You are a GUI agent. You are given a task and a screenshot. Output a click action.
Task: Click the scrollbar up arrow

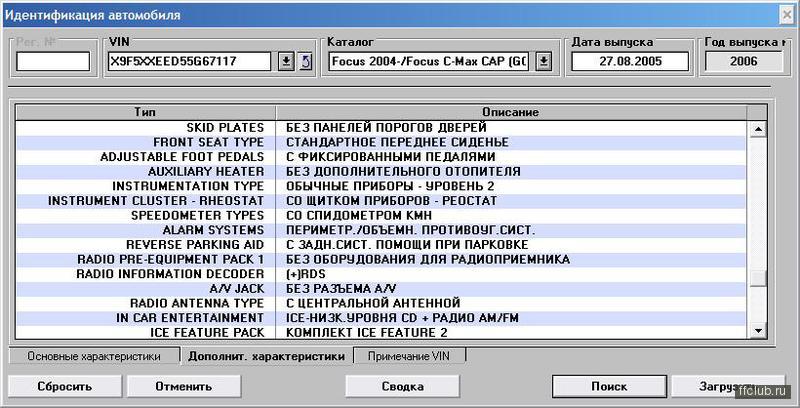758,129
